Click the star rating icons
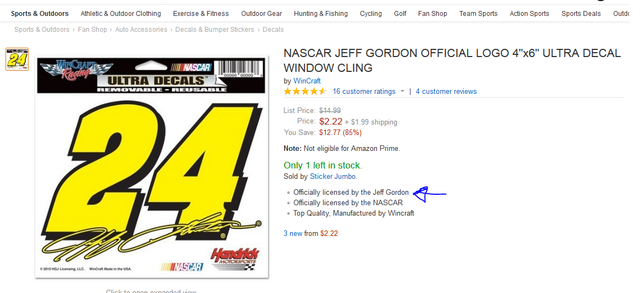The width and height of the screenshot is (644, 293). [305, 91]
